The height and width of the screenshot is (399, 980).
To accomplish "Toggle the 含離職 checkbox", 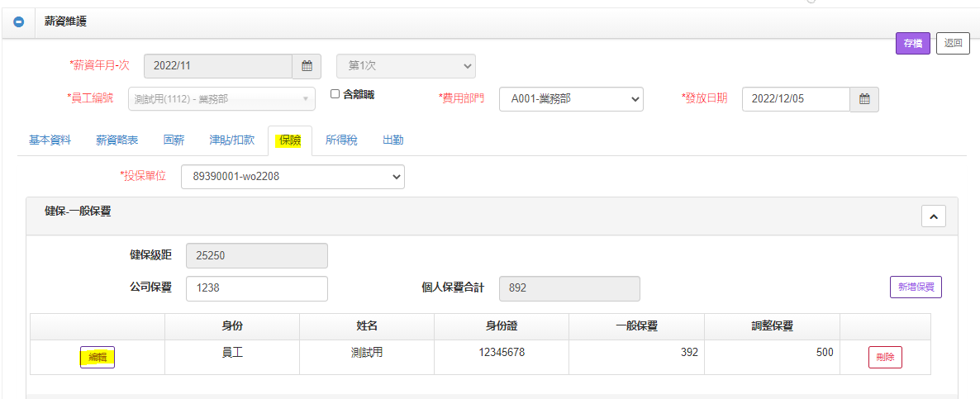I will click(335, 94).
